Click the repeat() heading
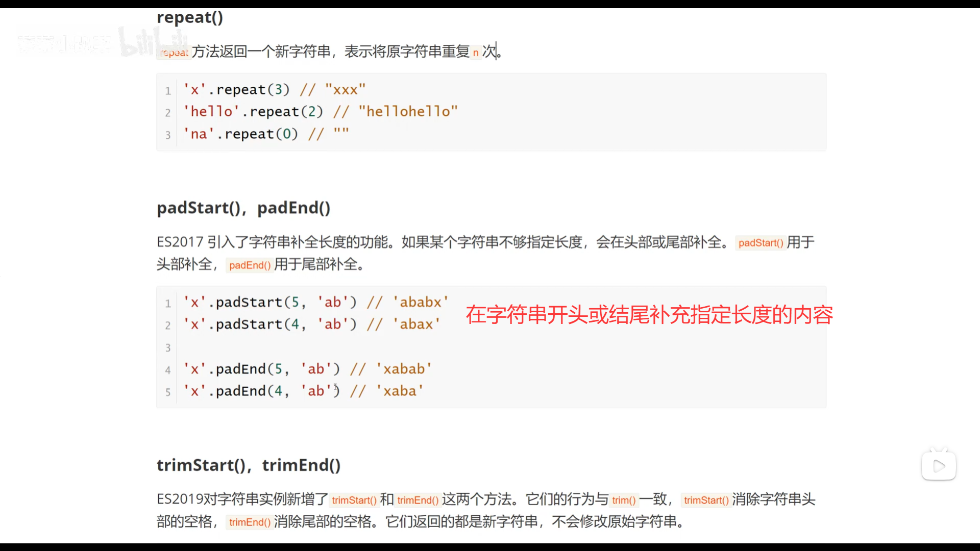This screenshot has width=980, height=551. [x=189, y=17]
